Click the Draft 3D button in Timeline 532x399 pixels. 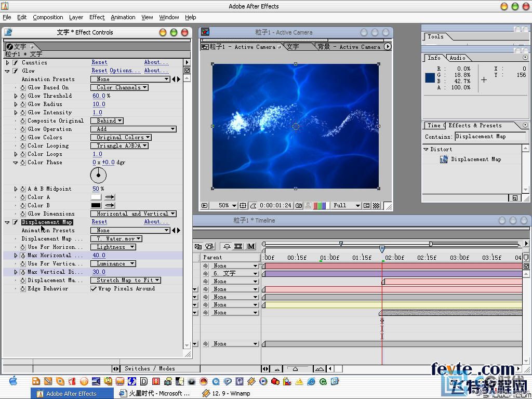(210, 246)
